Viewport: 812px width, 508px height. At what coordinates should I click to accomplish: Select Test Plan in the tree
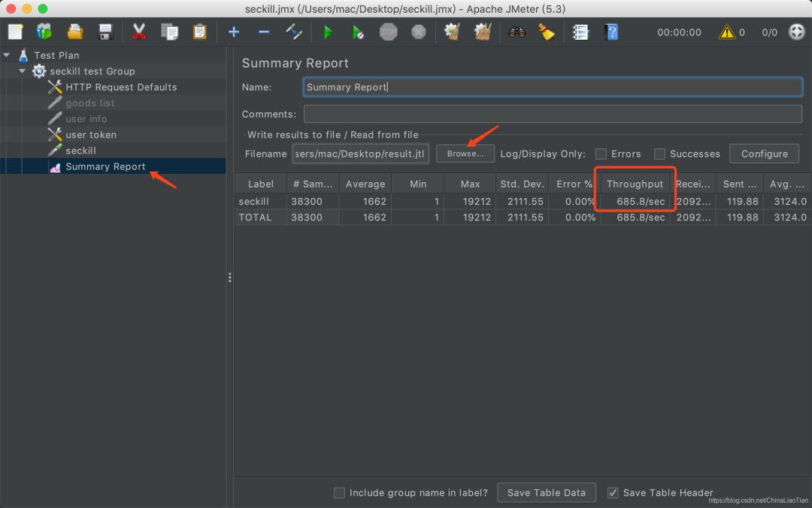pyautogui.click(x=56, y=56)
